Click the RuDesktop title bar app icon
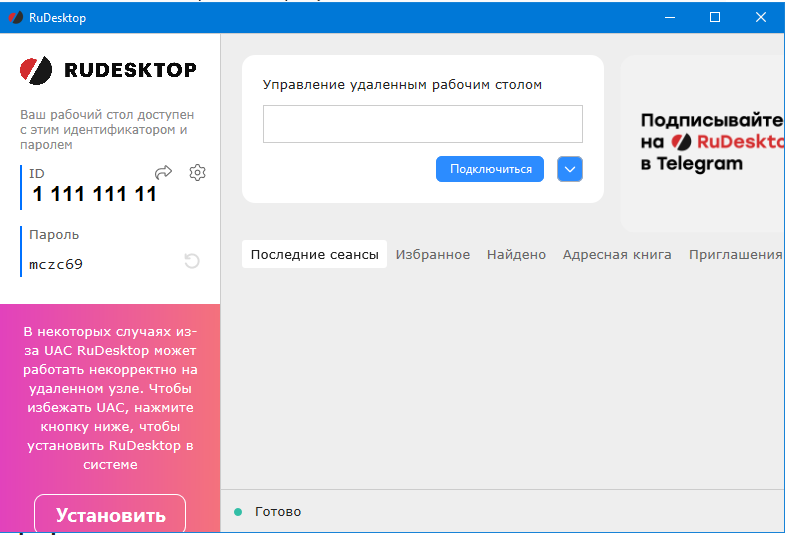This screenshot has height=535, width=786. [x=15, y=17]
